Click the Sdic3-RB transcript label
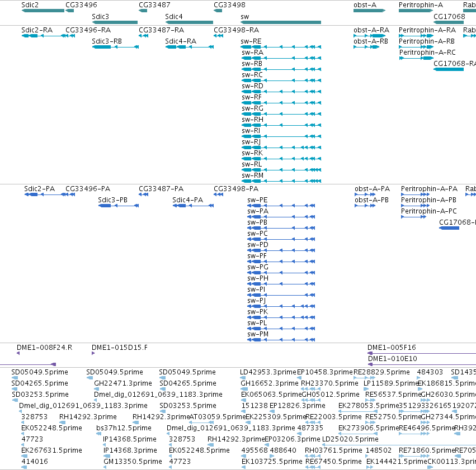This screenshot has width=476, height=470. click(x=107, y=41)
